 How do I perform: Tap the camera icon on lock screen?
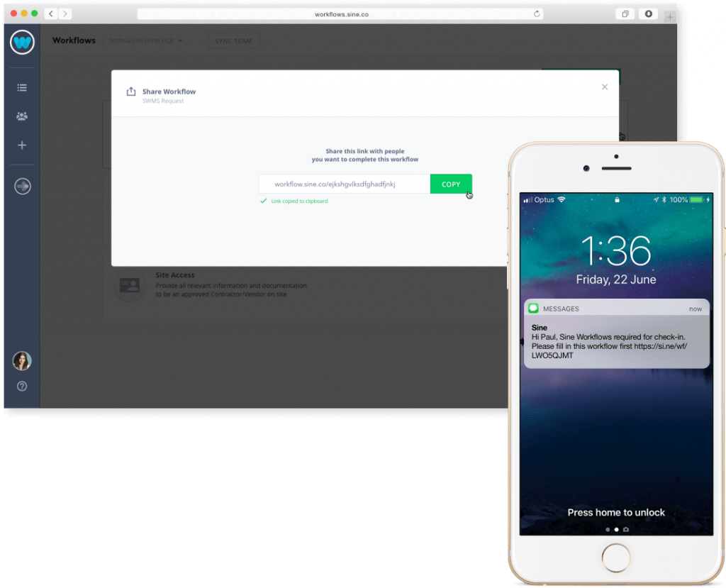[626, 529]
